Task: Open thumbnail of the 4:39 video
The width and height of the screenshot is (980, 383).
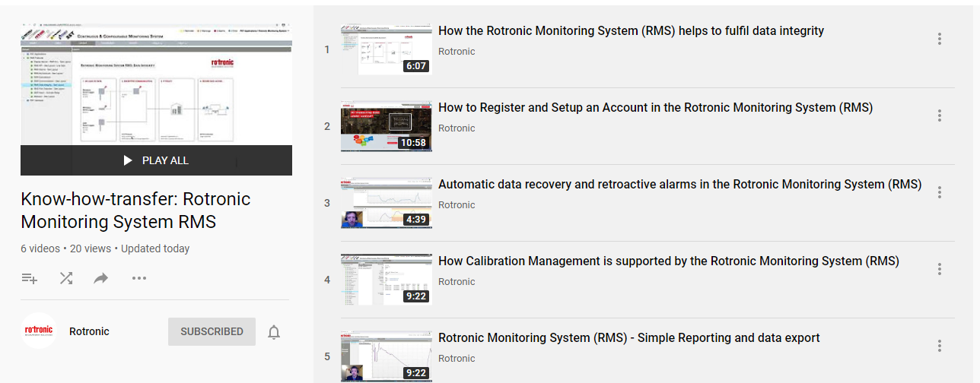Action: click(x=387, y=203)
